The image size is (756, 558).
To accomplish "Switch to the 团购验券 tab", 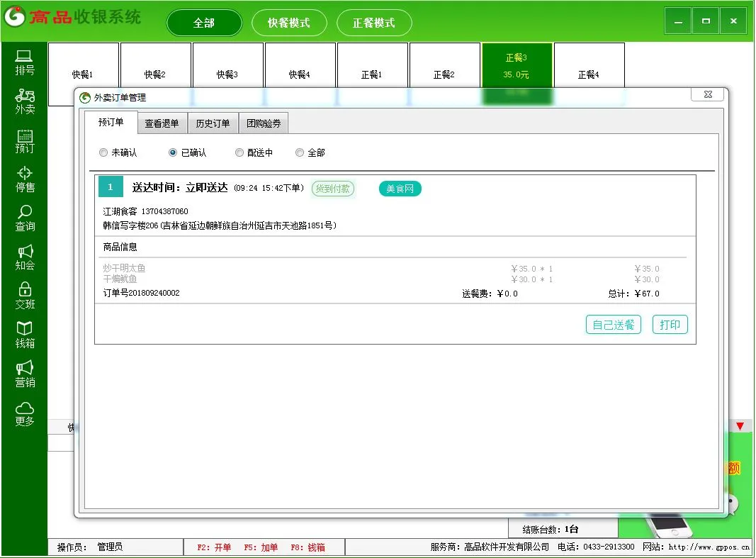I will click(x=264, y=123).
